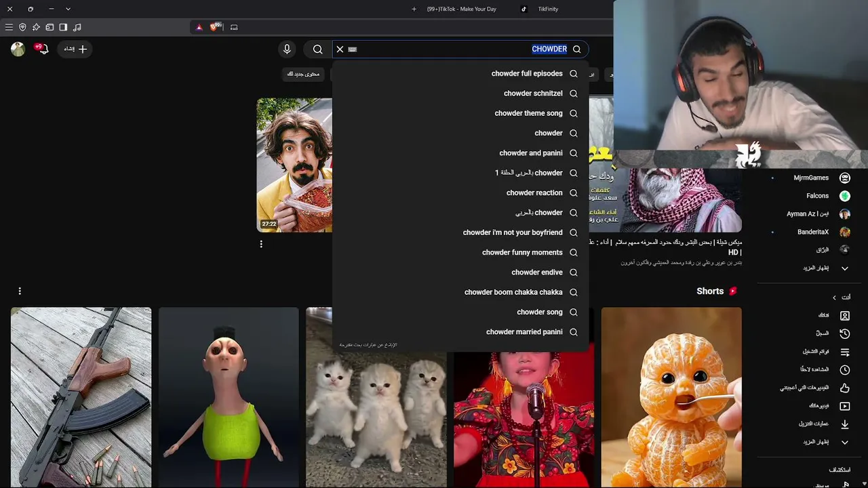
Task: Click the report search predictions link
Action: 368,345
